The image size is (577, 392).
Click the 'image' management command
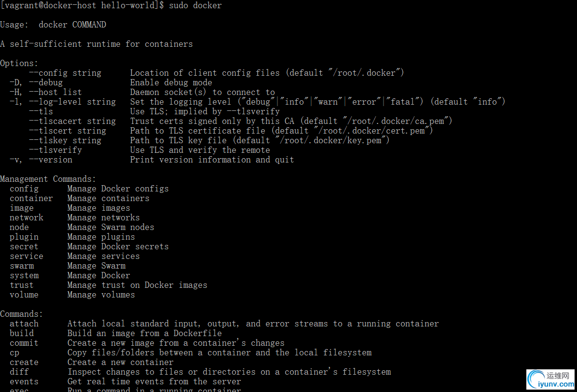pos(22,208)
